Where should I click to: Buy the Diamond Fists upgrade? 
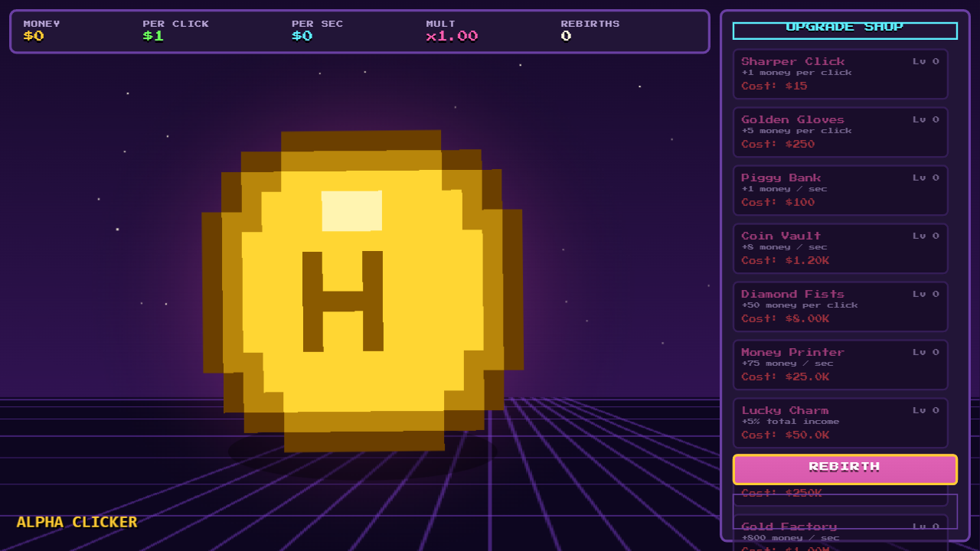pos(841,307)
